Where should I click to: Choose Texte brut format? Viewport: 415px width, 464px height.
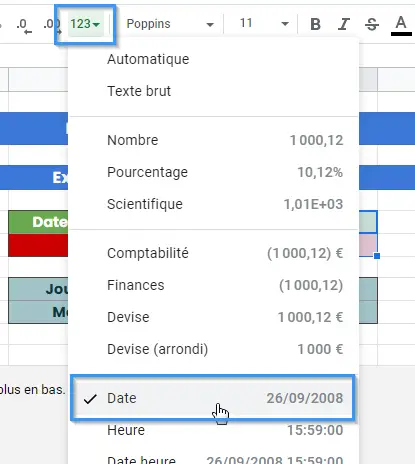point(213,91)
